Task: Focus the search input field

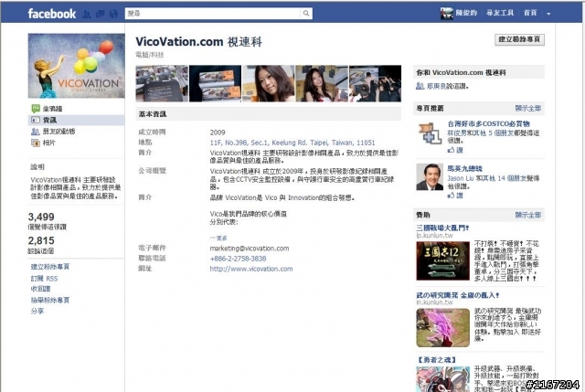Action: click(x=212, y=14)
